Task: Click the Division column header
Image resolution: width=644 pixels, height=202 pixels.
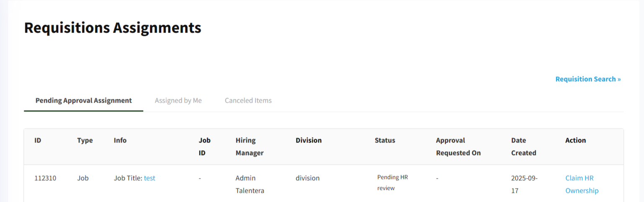Action: [x=309, y=140]
